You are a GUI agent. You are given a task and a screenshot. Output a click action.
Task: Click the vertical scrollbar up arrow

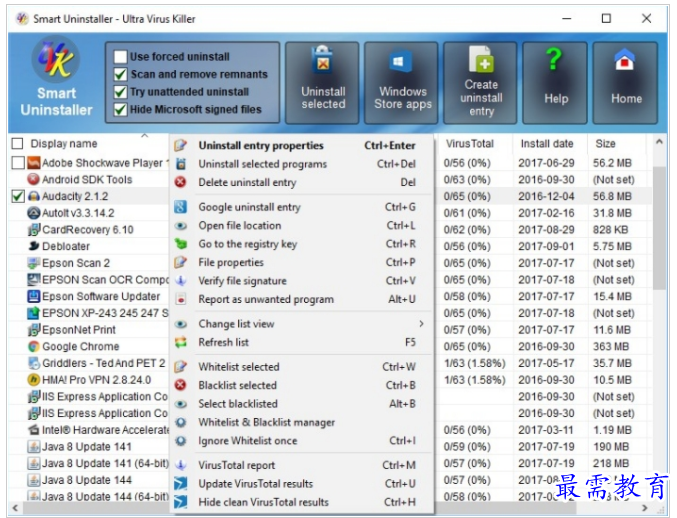(x=659, y=142)
